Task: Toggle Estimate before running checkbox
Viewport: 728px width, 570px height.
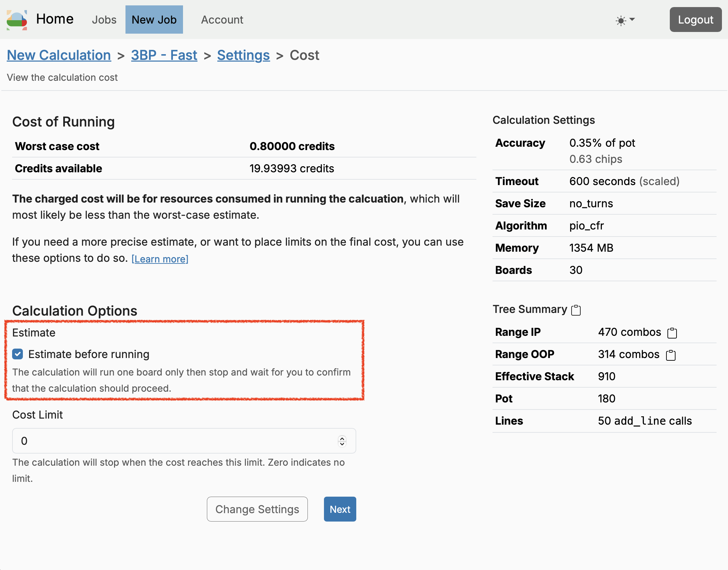Action: tap(17, 354)
